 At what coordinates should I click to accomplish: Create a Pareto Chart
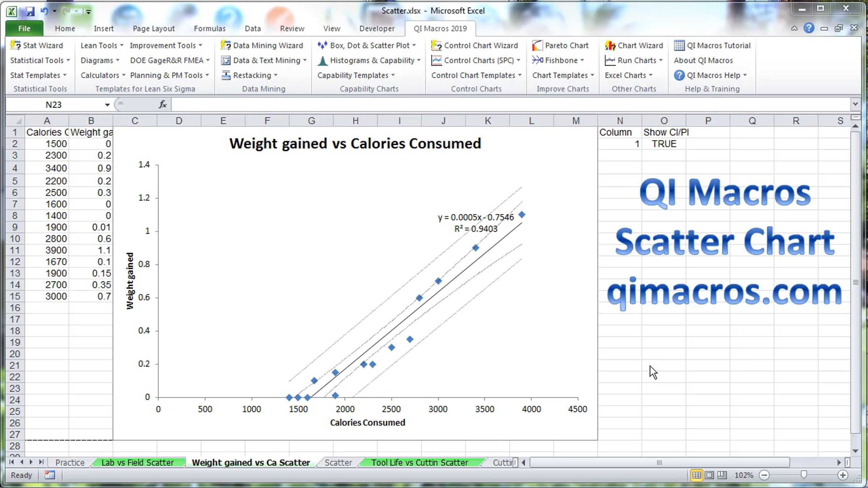(560, 45)
